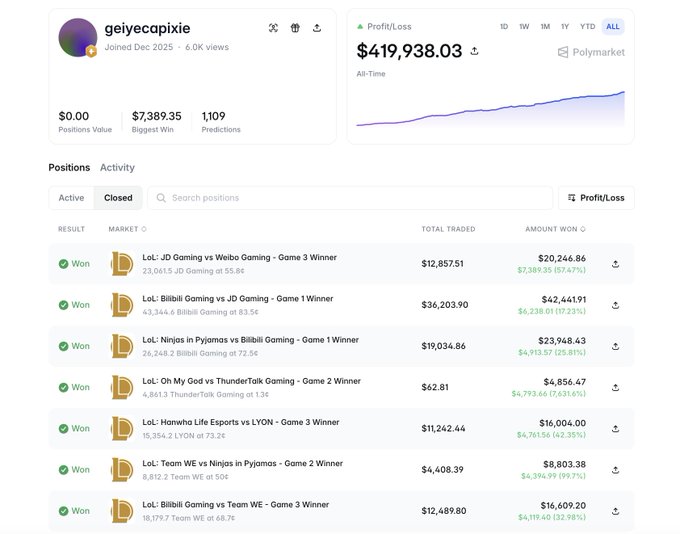
Task: Open Oh My God vs ThunderTalk Gaming market
Action: point(252,381)
